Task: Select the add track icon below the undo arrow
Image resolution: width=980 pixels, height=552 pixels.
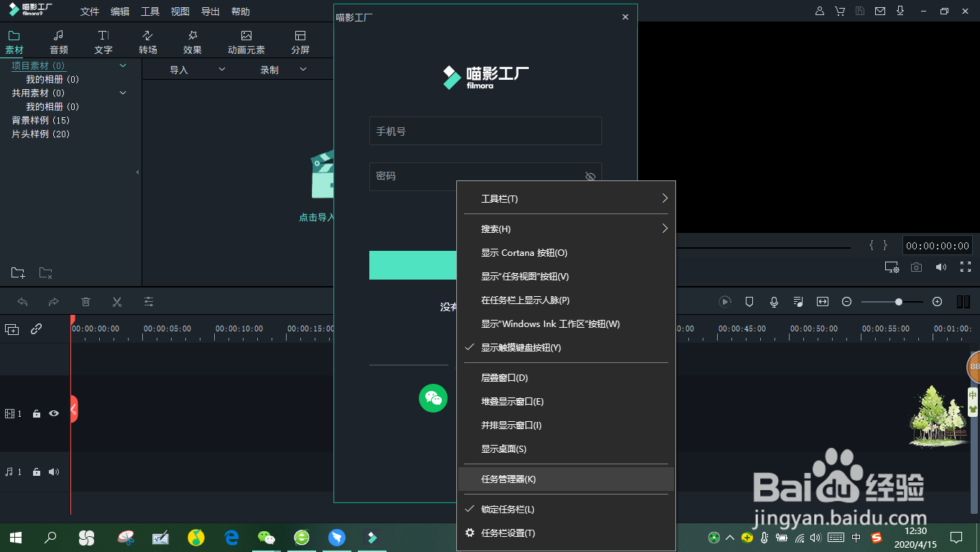Action: click(x=11, y=328)
